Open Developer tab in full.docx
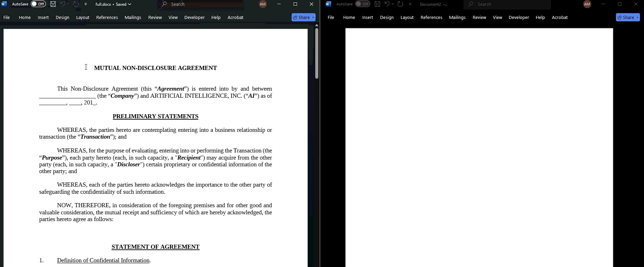The width and height of the screenshot is (644, 267). click(195, 17)
